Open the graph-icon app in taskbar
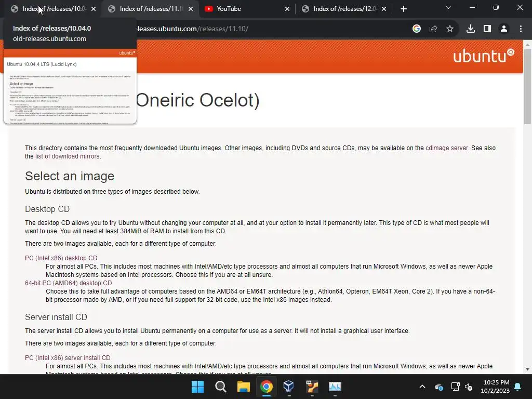 pyautogui.click(x=335, y=387)
